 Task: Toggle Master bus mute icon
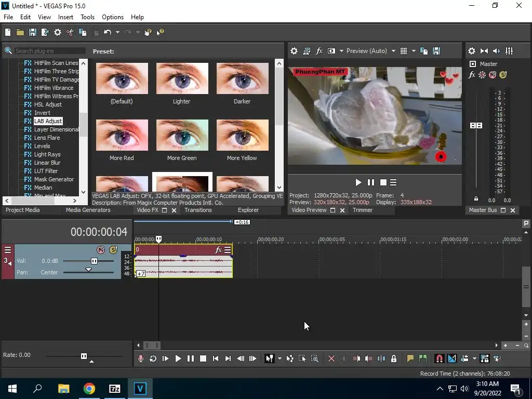[493, 75]
